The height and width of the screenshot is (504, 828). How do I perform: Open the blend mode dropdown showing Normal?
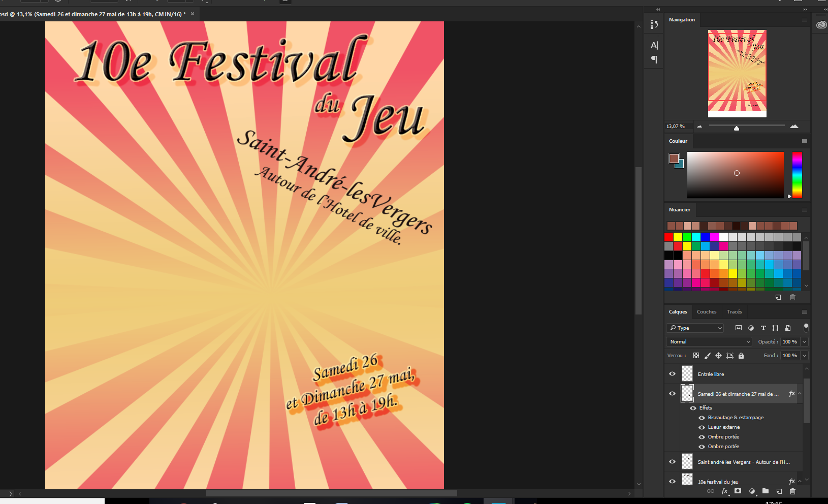click(709, 341)
